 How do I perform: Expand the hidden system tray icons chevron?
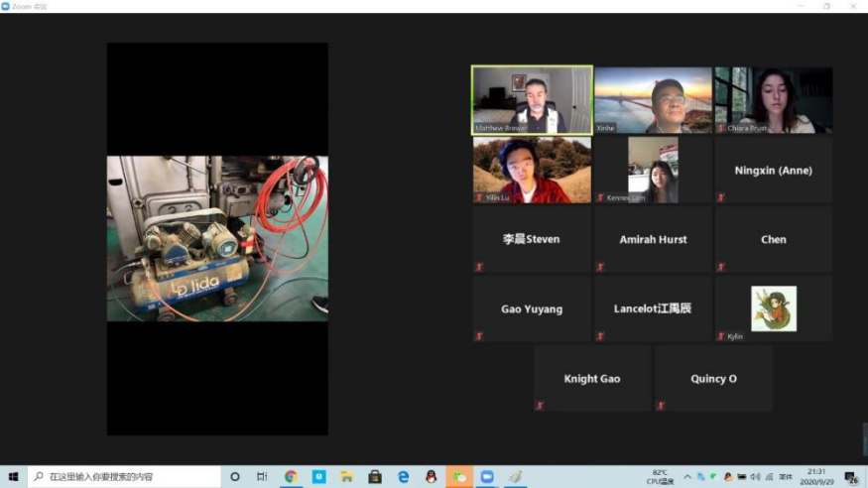[687, 477]
